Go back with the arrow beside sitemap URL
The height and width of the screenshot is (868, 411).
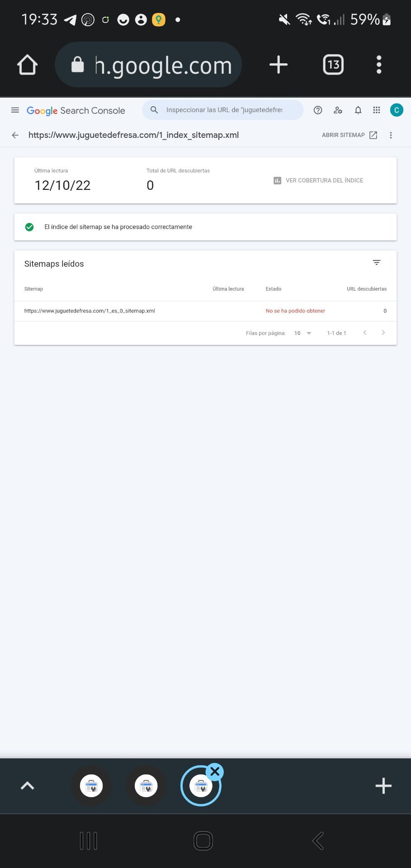pyautogui.click(x=15, y=135)
